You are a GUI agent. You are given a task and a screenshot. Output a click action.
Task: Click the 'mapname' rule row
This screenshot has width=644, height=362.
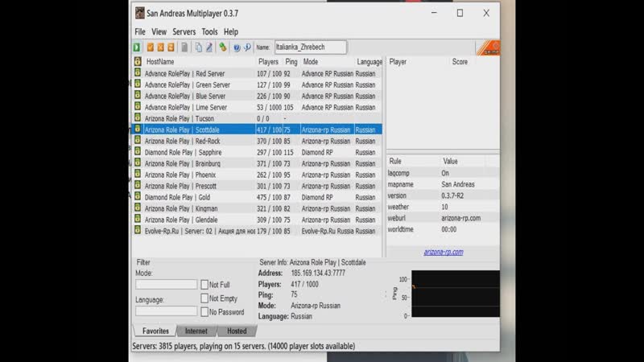tap(444, 184)
